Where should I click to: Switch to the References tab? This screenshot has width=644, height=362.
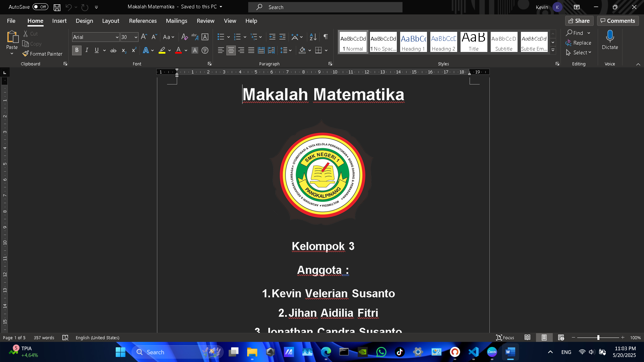point(143,21)
